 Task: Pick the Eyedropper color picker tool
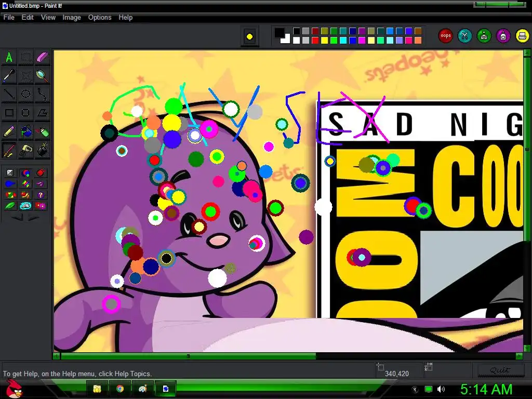click(x=9, y=76)
